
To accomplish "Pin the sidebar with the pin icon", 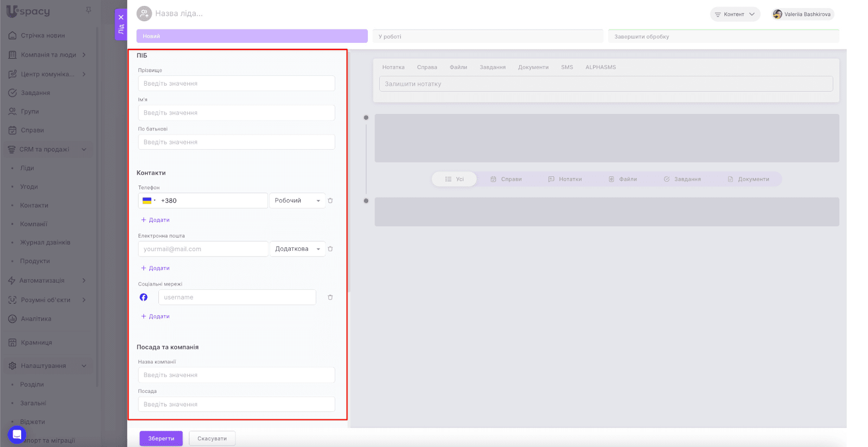I will click(88, 10).
